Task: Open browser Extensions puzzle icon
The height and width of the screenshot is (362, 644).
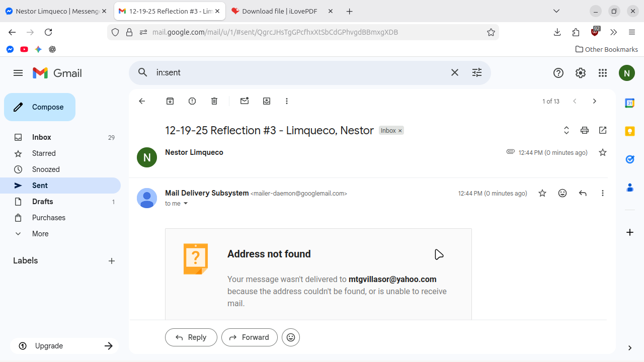Action: tap(576, 32)
